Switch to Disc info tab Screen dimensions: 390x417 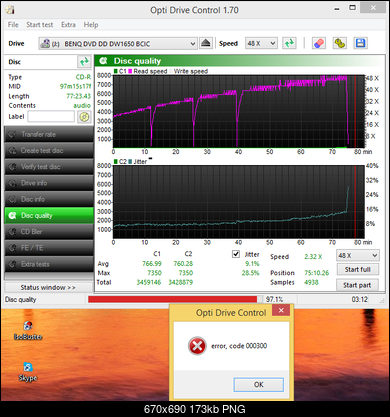click(x=49, y=199)
